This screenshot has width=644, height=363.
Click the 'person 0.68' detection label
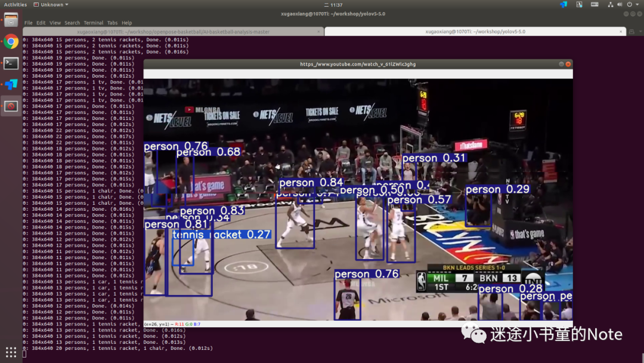(208, 152)
